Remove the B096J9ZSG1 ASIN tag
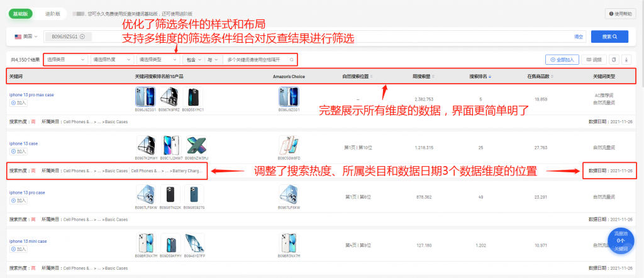The image size is (644, 278). (x=82, y=36)
